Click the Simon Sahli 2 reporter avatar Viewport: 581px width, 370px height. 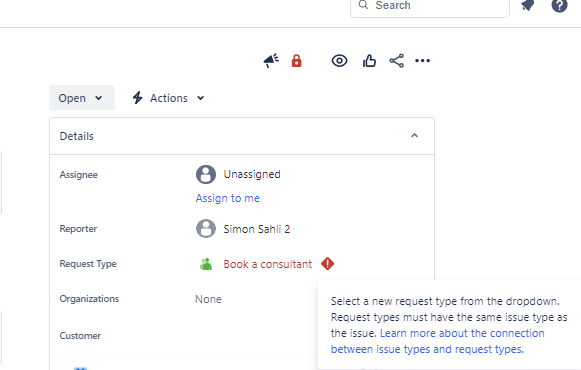coord(206,229)
